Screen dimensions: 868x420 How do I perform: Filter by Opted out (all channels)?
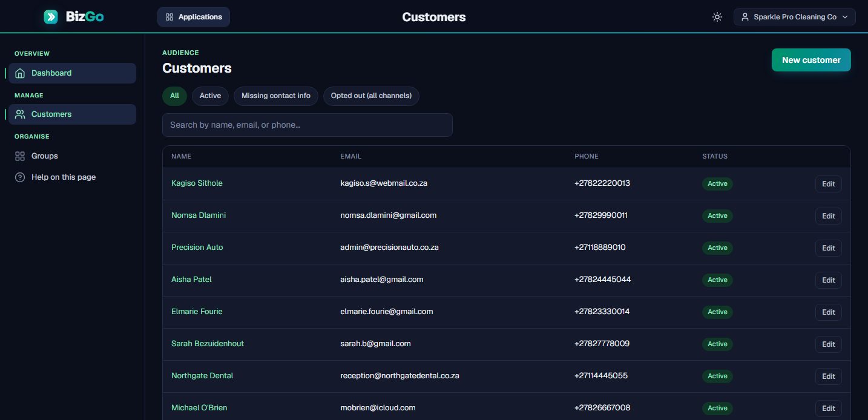point(371,96)
